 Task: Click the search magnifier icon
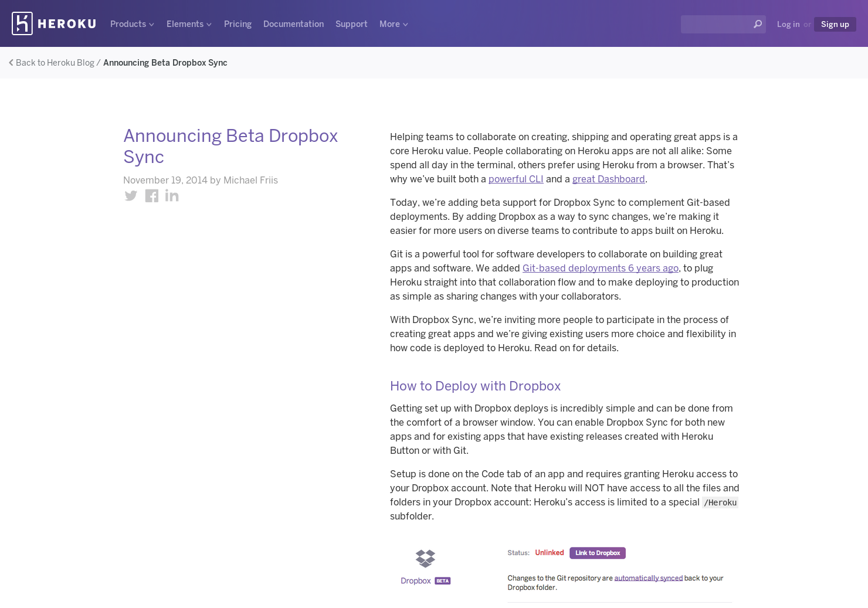click(x=757, y=24)
